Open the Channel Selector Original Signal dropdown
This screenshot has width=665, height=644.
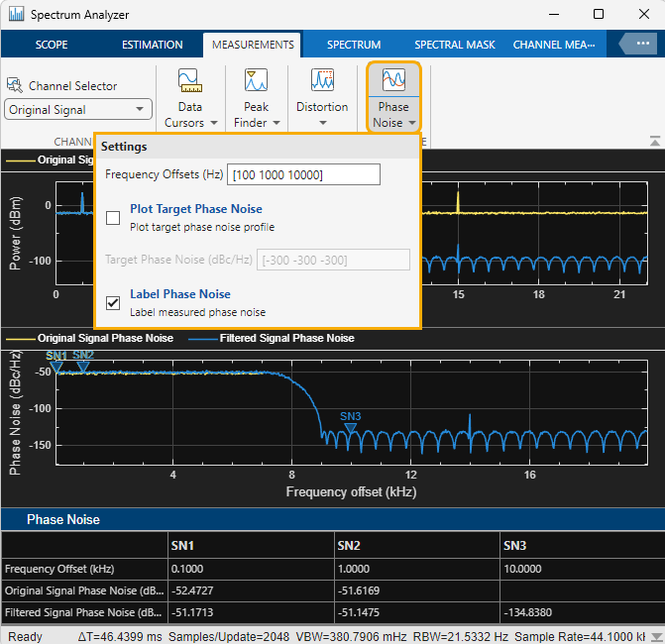78,110
